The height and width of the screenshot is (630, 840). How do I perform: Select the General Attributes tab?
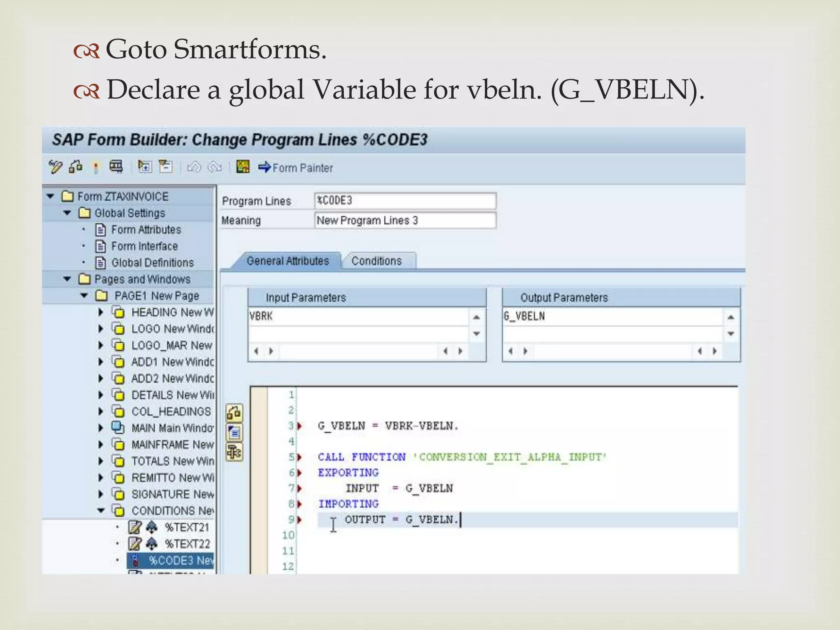point(288,261)
